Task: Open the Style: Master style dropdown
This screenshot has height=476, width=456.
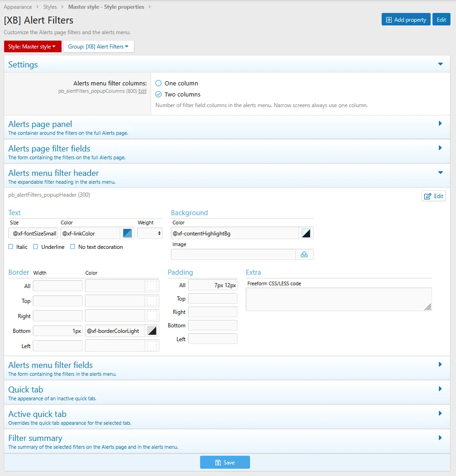Action: point(32,47)
